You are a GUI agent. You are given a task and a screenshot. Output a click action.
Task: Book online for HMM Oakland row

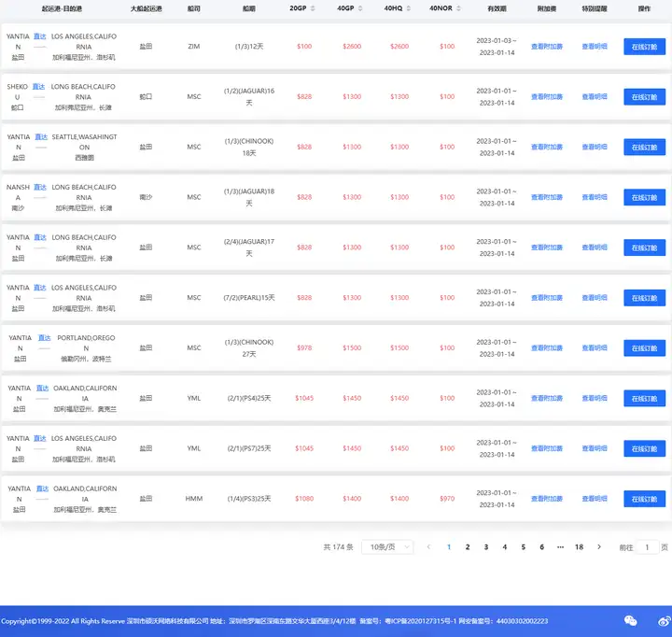(x=644, y=499)
